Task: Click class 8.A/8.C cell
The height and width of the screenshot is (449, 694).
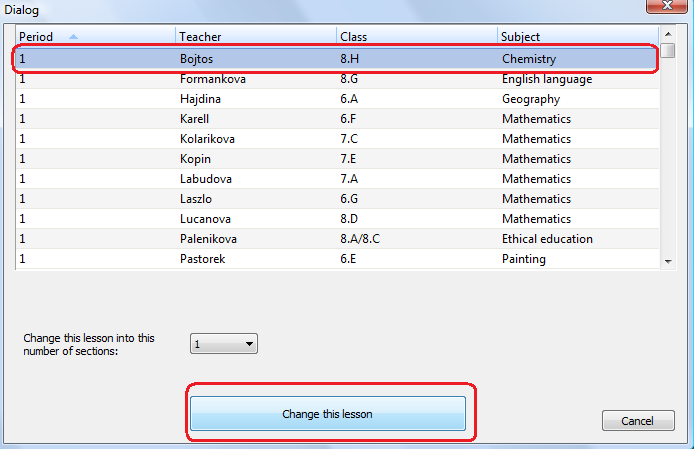Action: (x=360, y=239)
